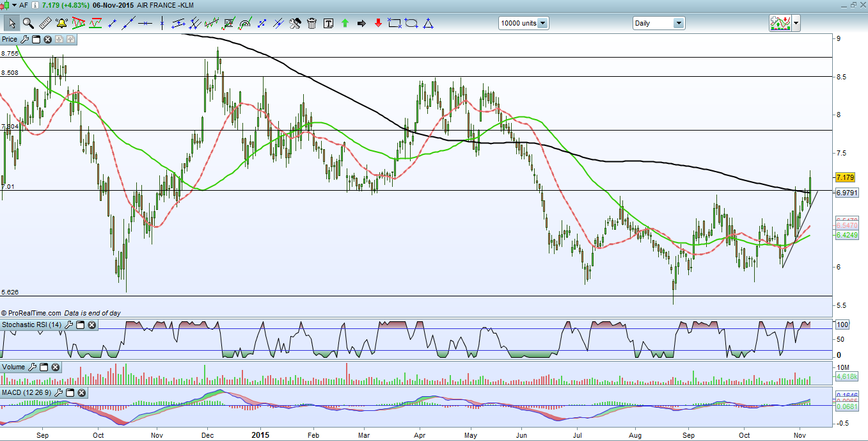
Task: Select the text annotation tool
Action: (328, 24)
